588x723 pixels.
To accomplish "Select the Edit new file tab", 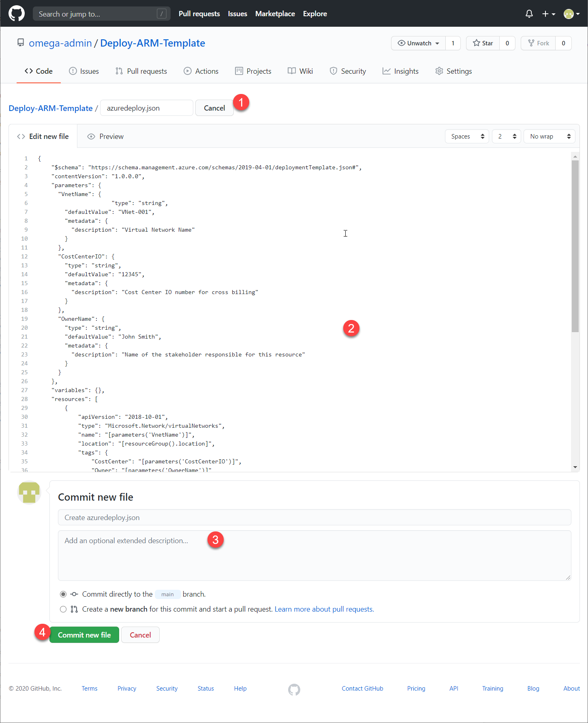I will (43, 136).
